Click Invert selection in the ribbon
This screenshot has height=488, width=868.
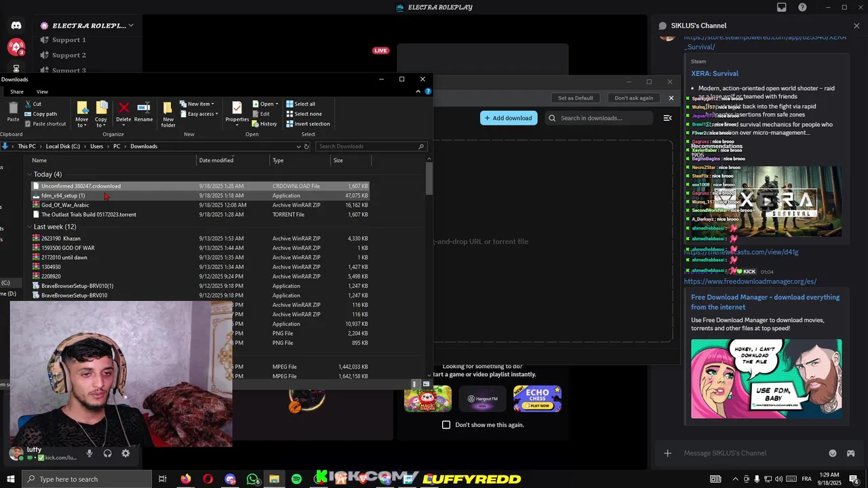[308, 124]
